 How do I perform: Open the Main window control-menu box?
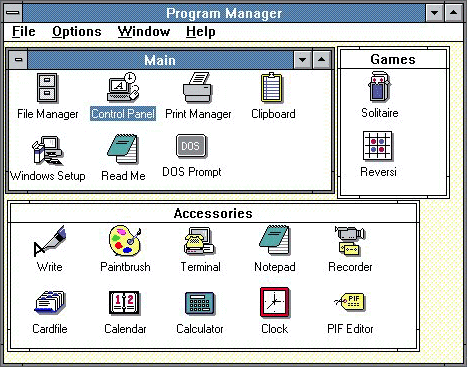[x=19, y=60]
